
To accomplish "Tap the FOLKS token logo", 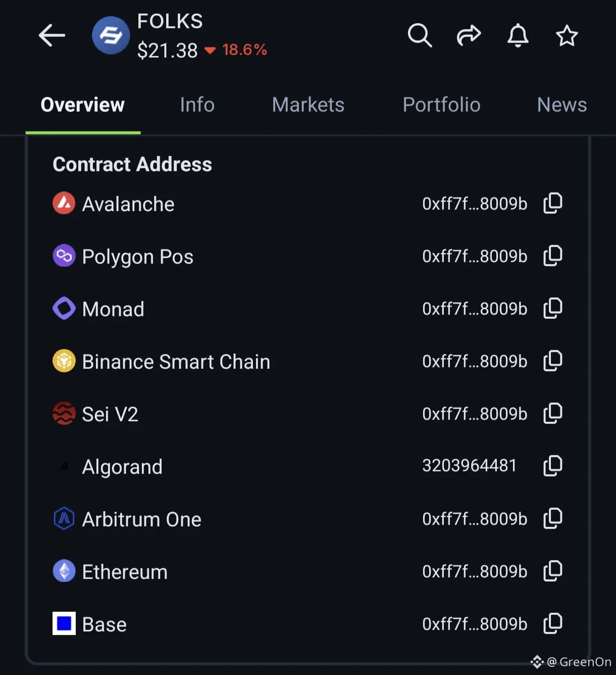I will (111, 35).
